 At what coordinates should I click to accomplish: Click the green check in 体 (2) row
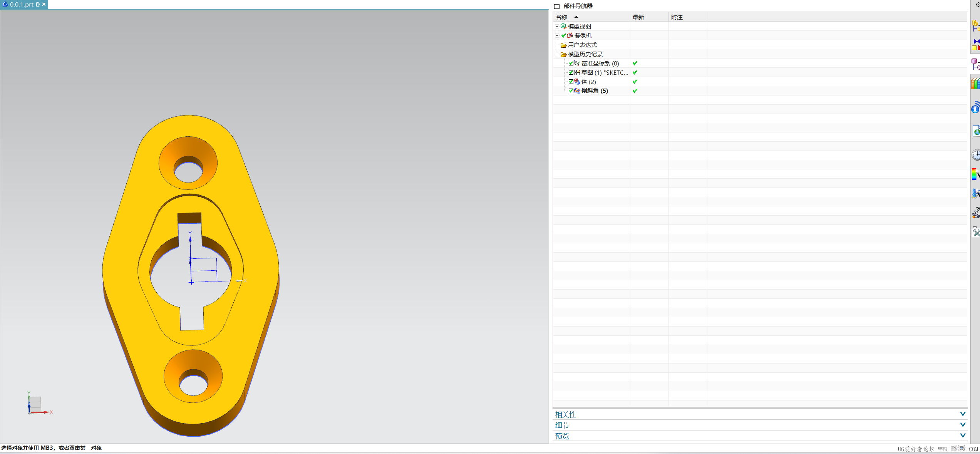click(x=635, y=82)
